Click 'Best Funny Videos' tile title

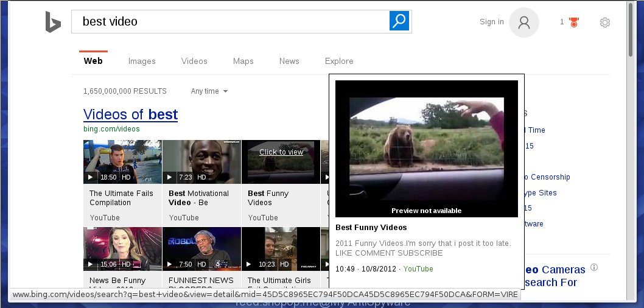268,198
